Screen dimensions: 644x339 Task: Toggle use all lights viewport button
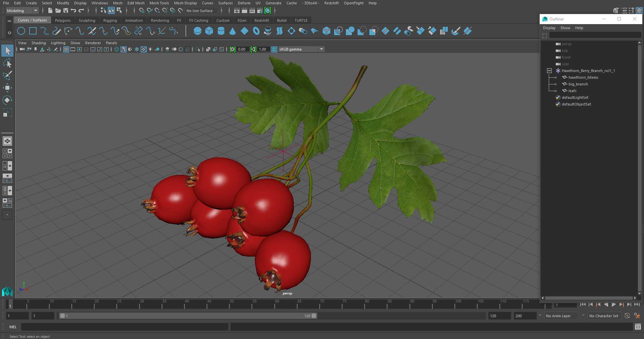point(150,49)
